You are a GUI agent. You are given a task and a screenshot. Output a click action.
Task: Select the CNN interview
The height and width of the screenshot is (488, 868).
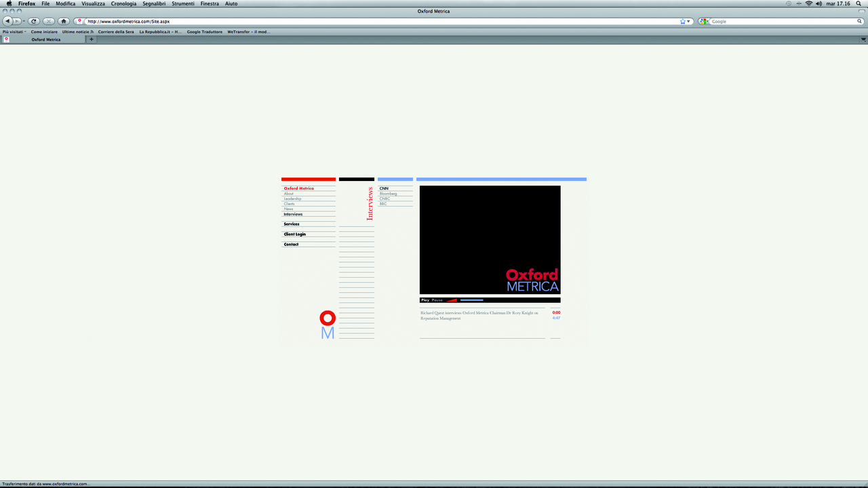(384, 188)
